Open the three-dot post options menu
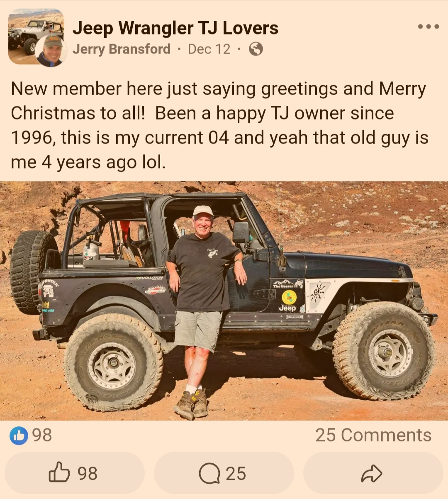Image resolution: width=448 pixels, height=499 pixels. point(429,27)
